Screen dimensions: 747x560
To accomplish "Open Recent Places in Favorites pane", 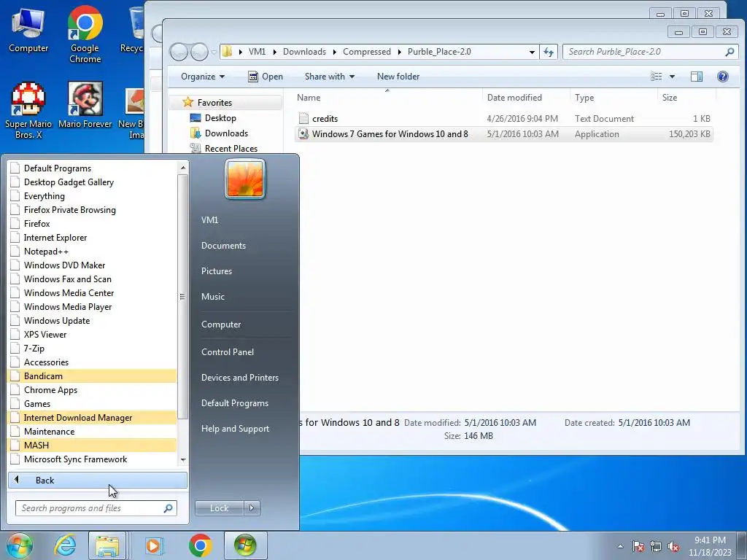I will point(231,149).
